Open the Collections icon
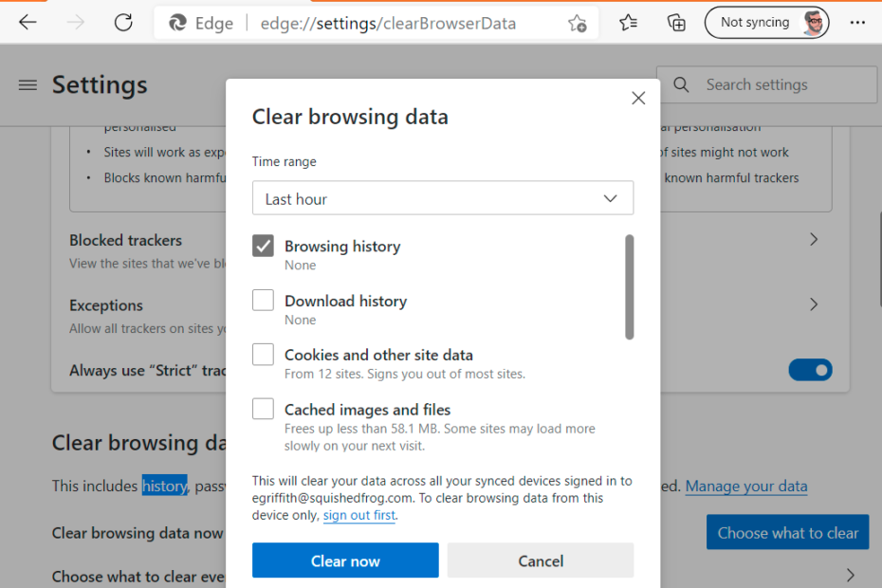Image resolution: width=882 pixels, height=588 pixels. coord(676,23)
